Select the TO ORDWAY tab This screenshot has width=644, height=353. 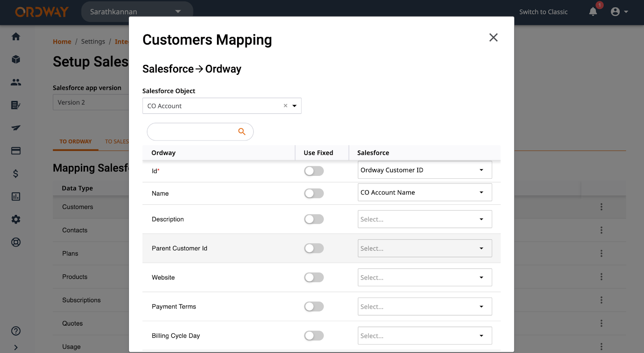point(76,142)
